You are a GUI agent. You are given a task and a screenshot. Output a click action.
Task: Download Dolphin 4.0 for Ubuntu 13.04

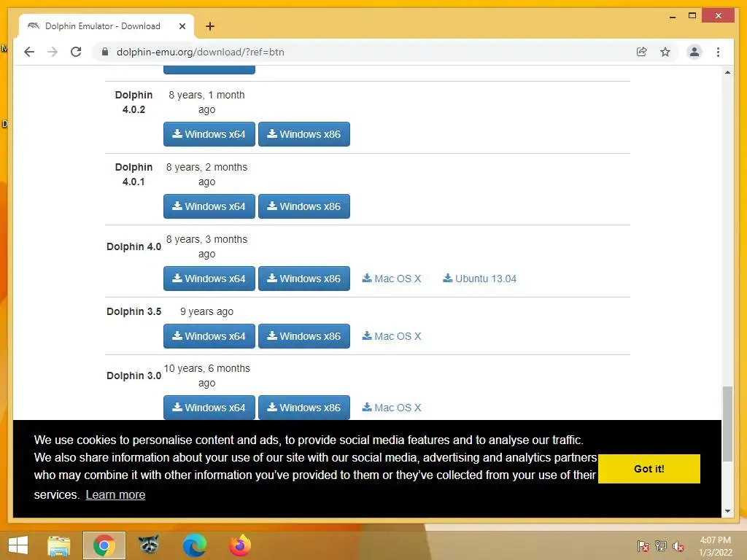click(x=480, y=279)
